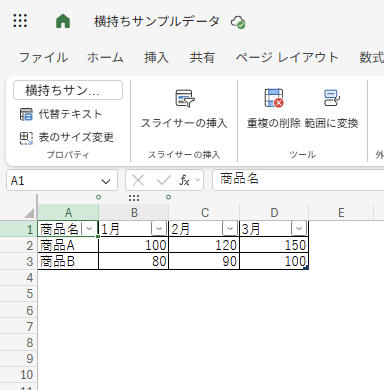Confirm entry with the checkmark icon

click(x=164, y=181)
